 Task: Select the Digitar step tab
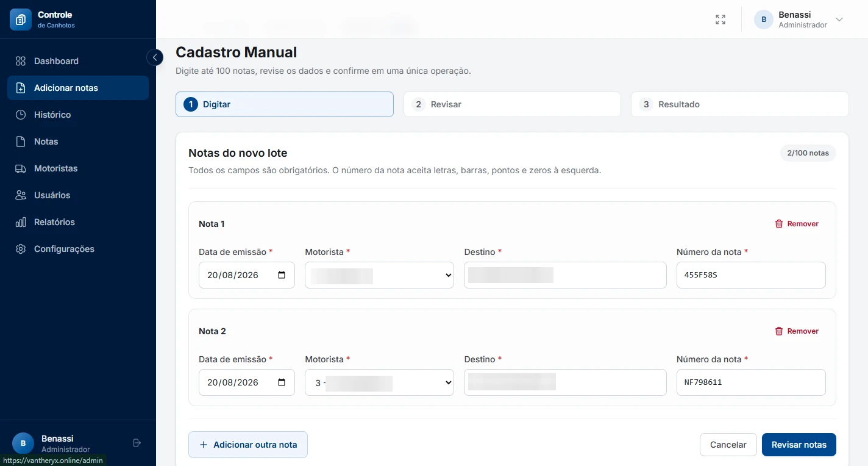point(285,104)
